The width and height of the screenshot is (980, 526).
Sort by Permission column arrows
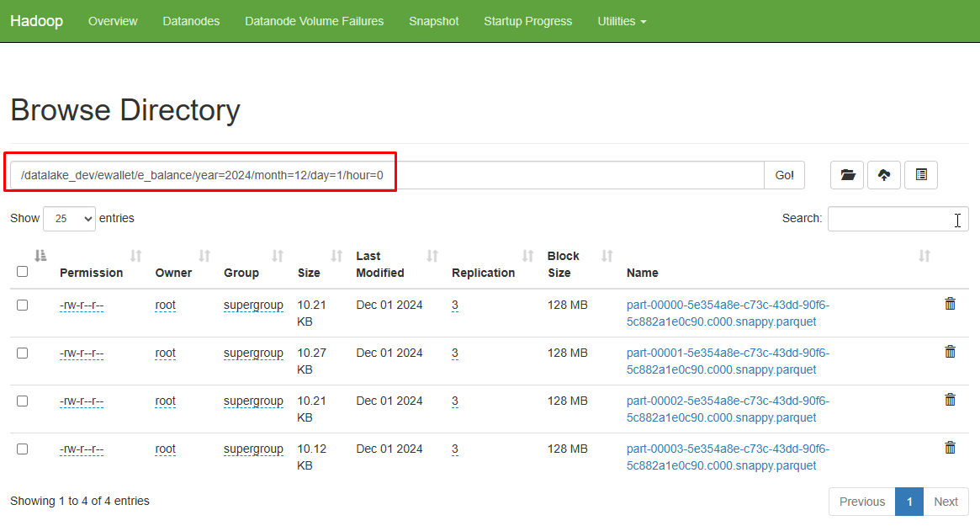click(135, 255)
